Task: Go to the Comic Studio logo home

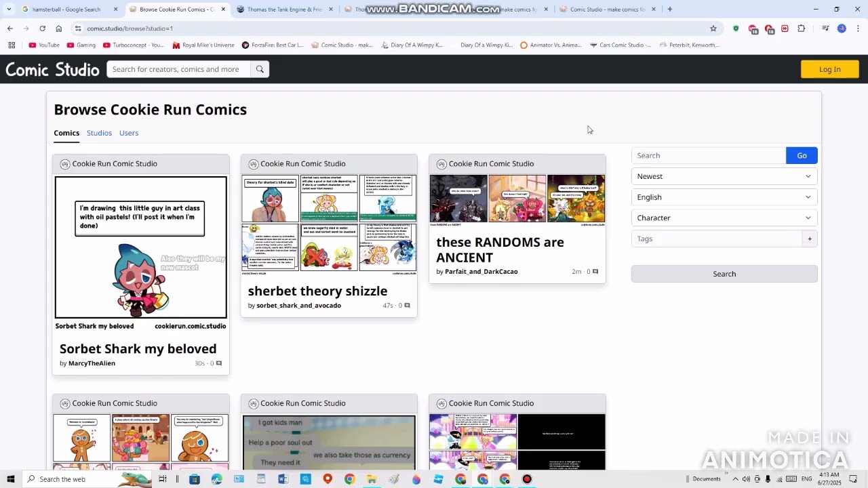Action: (52, 69)
